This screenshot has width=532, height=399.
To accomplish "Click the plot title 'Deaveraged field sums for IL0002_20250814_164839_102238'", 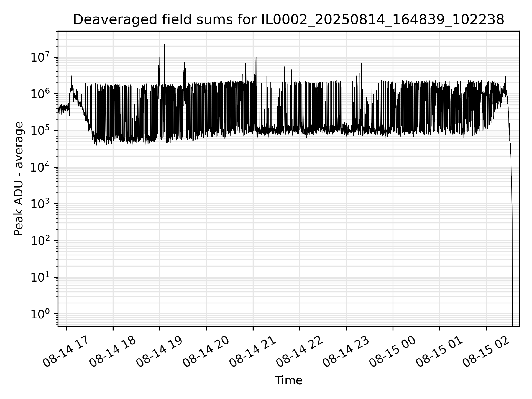I will (288, 20).
